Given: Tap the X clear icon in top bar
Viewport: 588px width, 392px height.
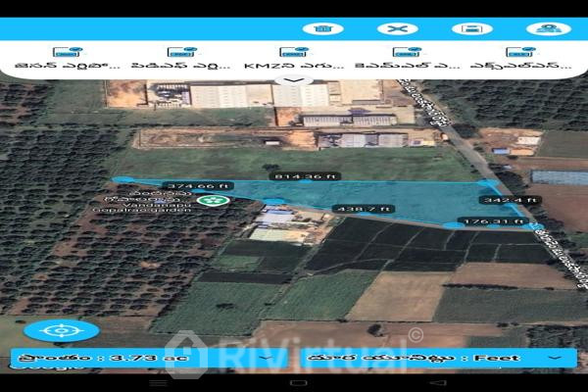Looking at the screenshot, I should (x=397, y=27).
